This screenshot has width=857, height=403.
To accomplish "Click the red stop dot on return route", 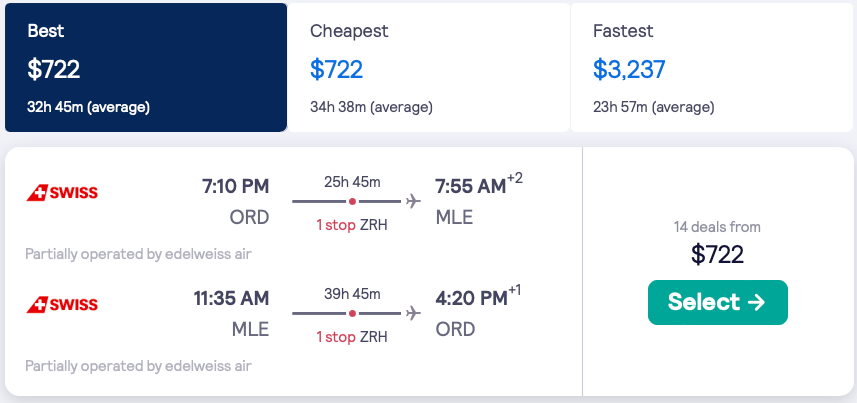I will (x=352, y=313).
